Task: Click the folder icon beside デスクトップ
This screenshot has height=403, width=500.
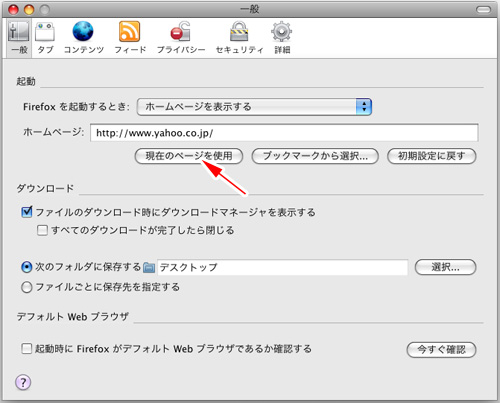Action: pos(149,267)
